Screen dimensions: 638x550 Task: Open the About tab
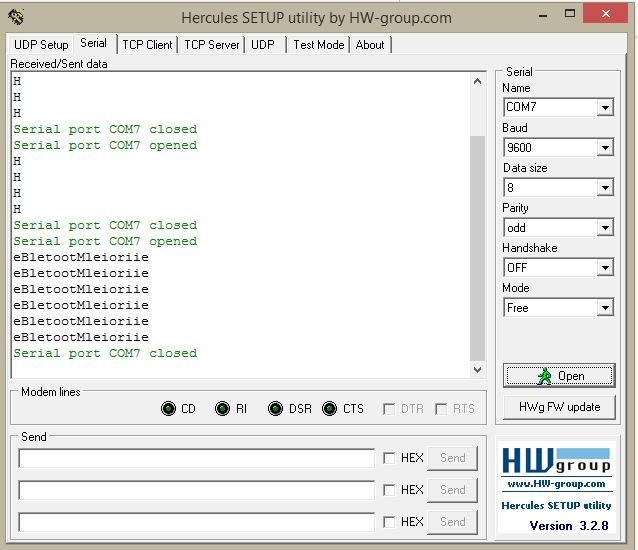pyautogui.click(x=370, y=45)
